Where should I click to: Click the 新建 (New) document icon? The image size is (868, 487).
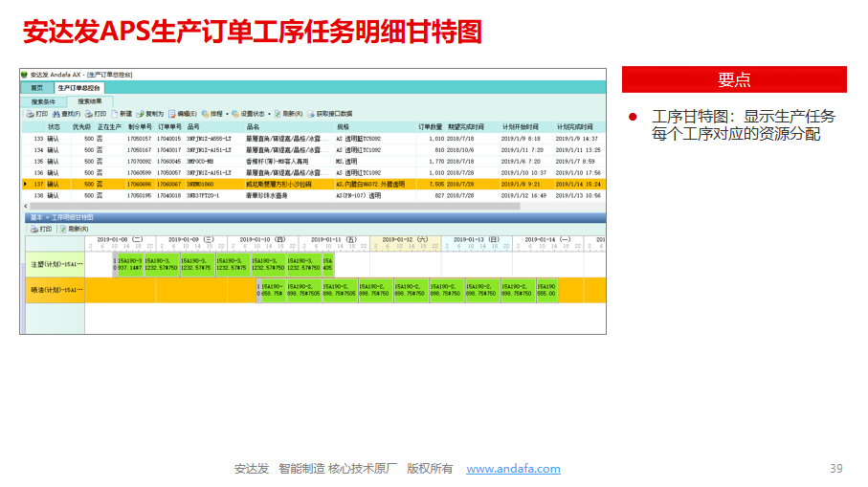click(114, 113)
